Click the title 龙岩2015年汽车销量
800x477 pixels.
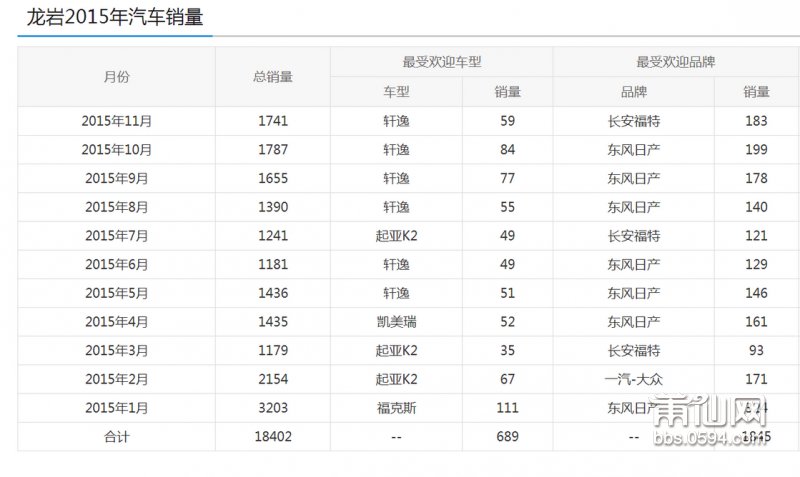pos(115,17)
